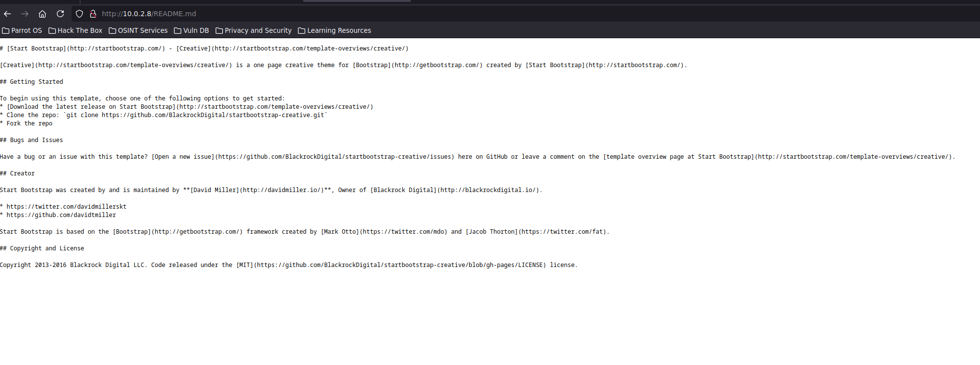Show the insecure connection lock info
Image resolution: width=980 pixels, height=365 pixels.
[93, 14]
